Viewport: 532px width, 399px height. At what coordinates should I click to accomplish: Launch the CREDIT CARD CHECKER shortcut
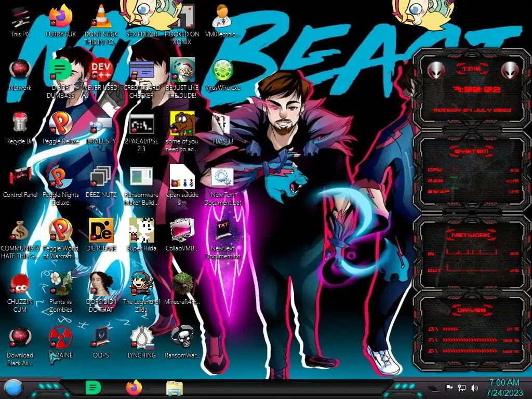pyautogui.click(x=141, y=79)
